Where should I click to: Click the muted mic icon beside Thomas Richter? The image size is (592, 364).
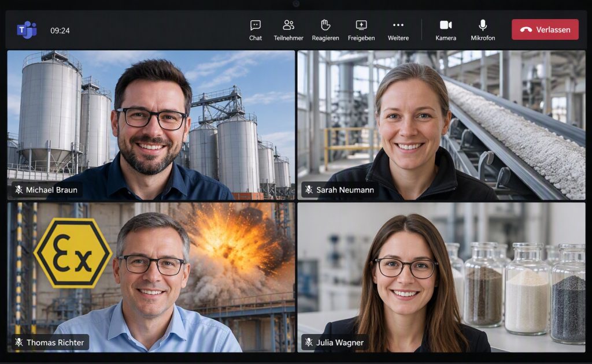pos(18,342)
